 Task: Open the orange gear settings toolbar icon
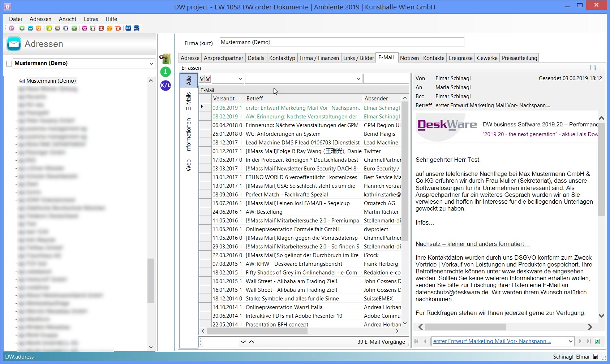point(39,28)
